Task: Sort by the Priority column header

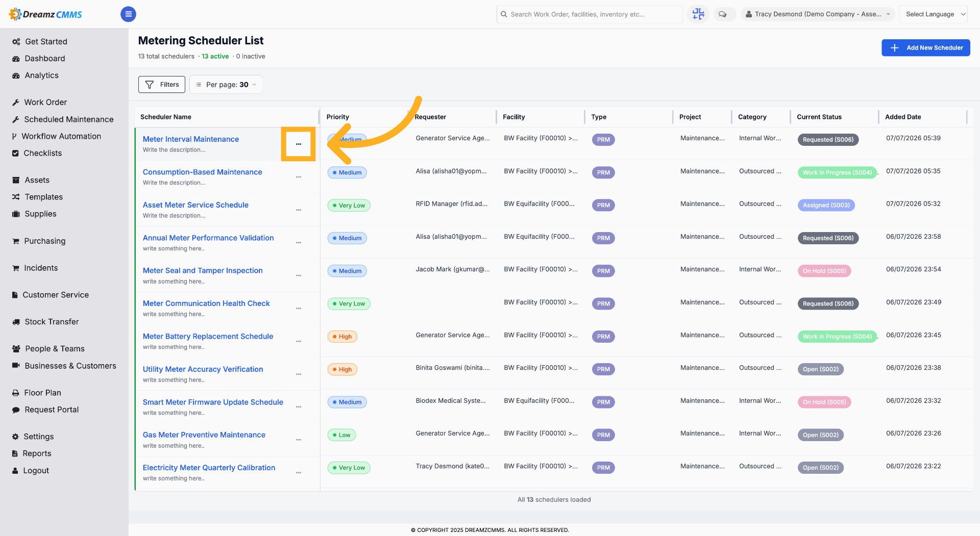Action: (338, 117)
